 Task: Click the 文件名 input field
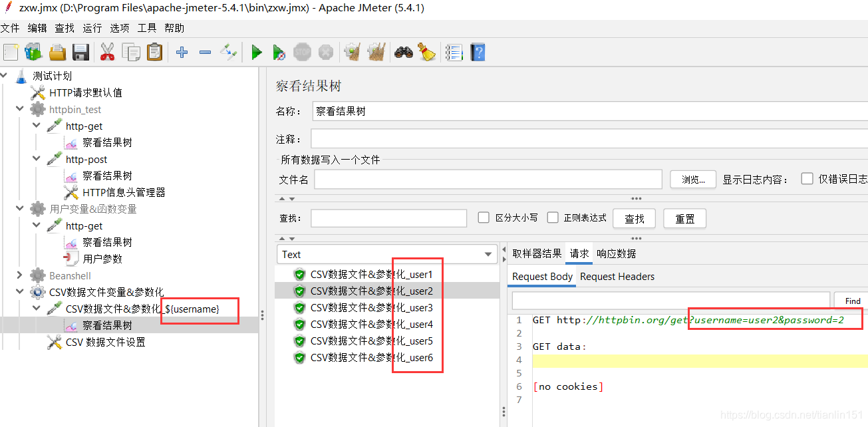(488, 180)
